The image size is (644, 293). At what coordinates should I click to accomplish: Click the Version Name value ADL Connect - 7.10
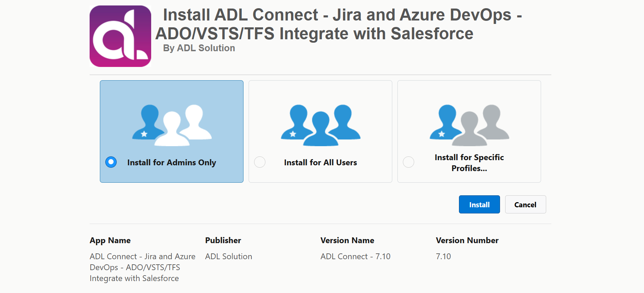coord(355,256)
